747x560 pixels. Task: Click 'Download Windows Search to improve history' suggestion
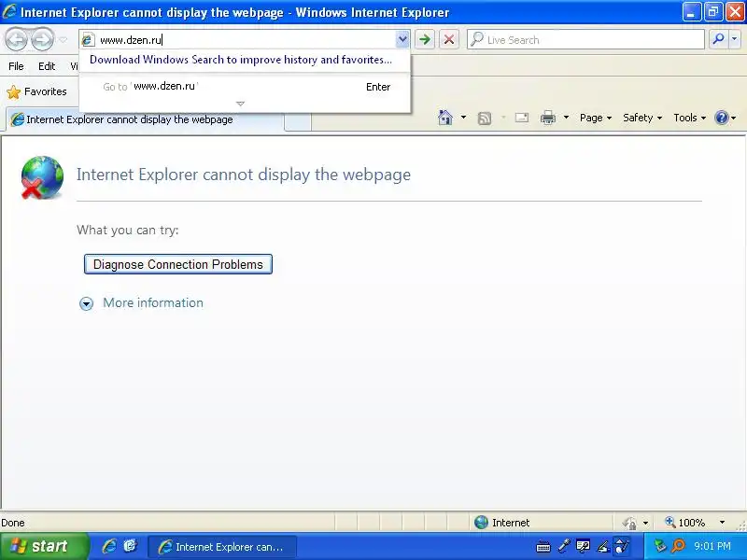241,60
